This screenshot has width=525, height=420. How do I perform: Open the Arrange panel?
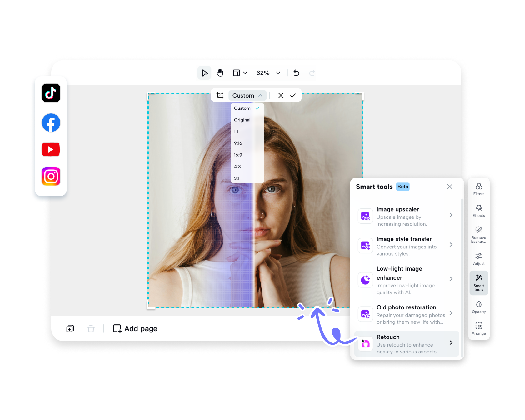click(478, 328)
